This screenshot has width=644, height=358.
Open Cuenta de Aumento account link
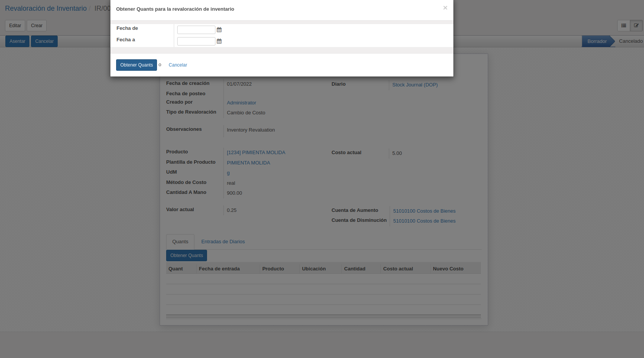[x=424, y=211]
